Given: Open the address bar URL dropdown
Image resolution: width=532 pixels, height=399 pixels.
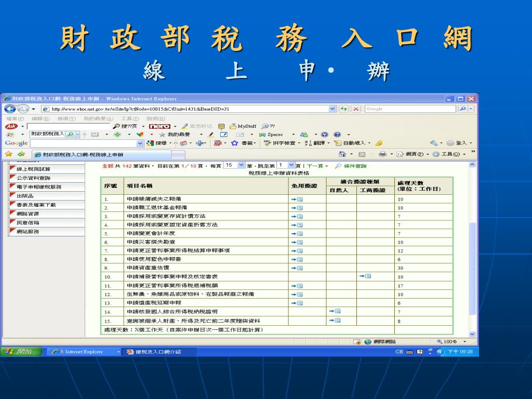Looking at the screenshot, I should pyautogui.click(x=332, y=109).
